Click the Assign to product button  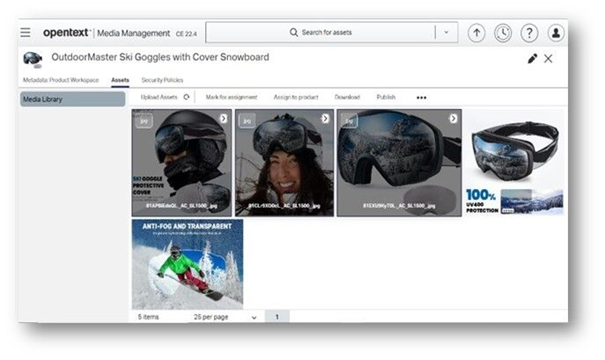click(x=296, y=97)
